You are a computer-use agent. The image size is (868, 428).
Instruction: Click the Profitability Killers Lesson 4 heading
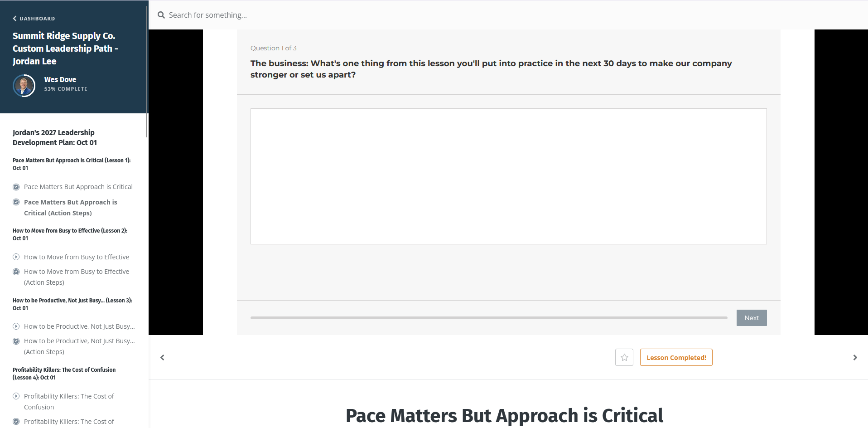click(64, 374)
